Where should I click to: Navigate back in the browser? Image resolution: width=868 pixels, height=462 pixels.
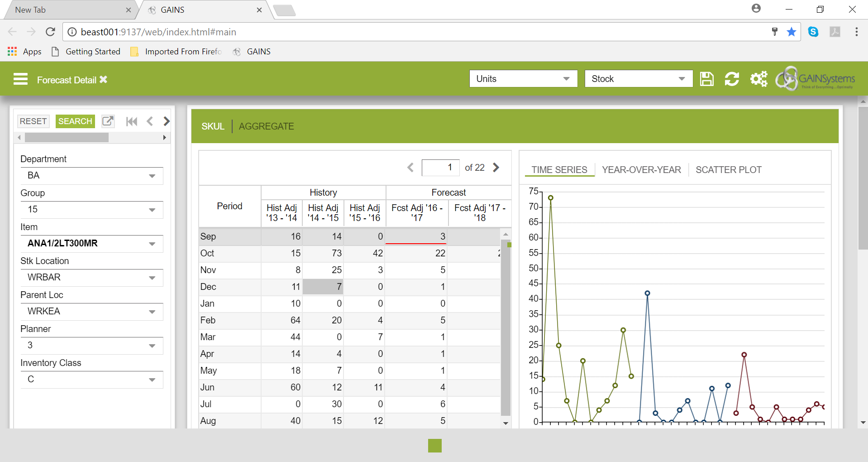12,32
